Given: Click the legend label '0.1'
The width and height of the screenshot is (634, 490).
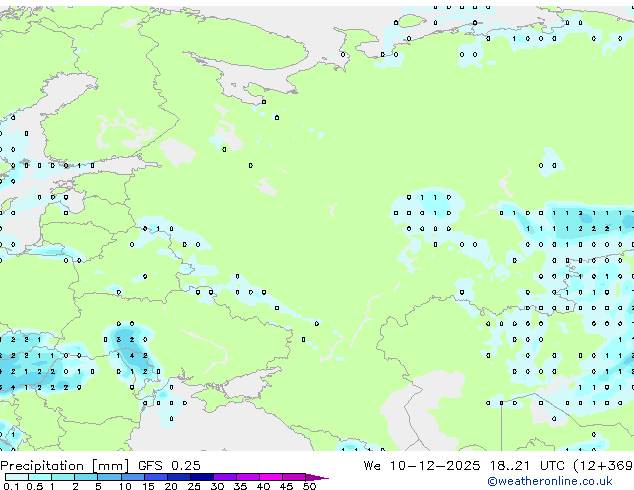Looking at the screenshot, I should coord(11,486).
